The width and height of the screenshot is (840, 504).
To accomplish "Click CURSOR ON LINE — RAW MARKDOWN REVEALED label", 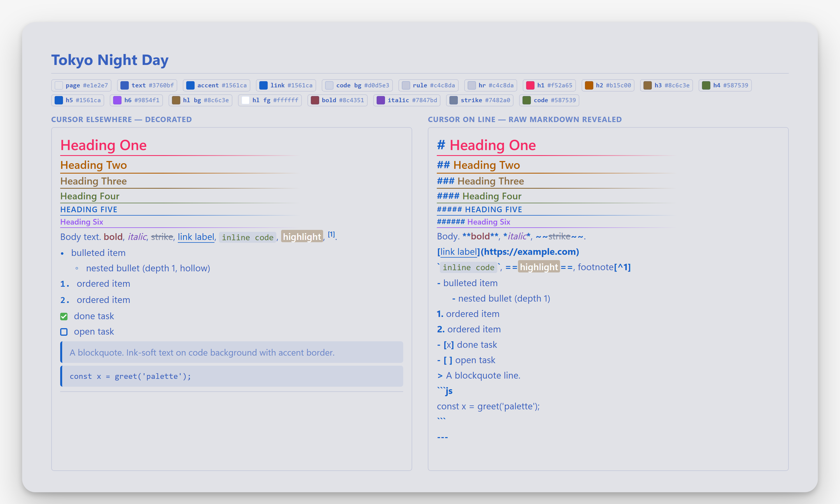I will pos(525,120).
